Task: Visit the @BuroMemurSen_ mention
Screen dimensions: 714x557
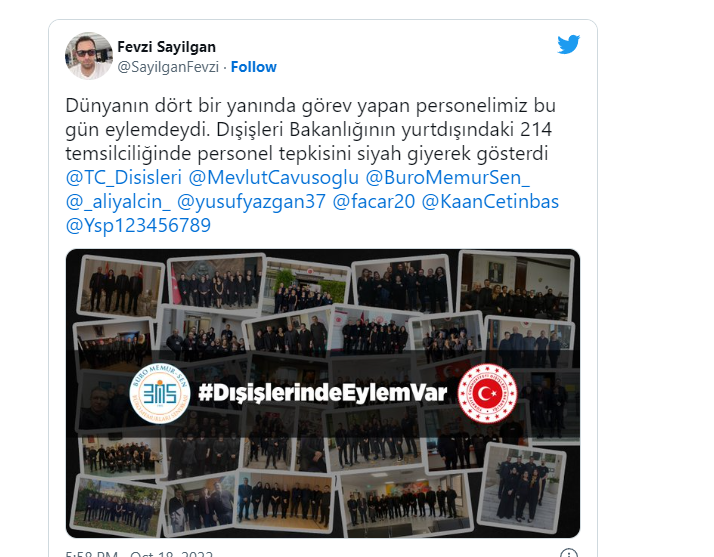Action: (448, 178)
